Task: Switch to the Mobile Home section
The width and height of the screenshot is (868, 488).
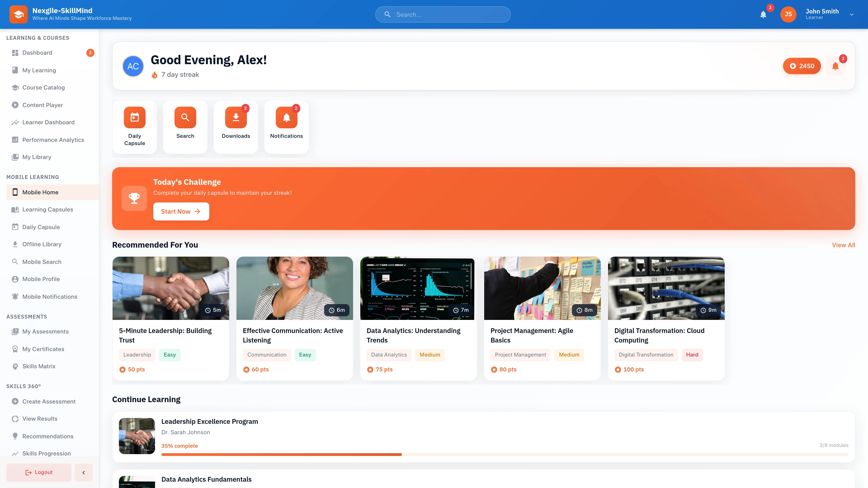Action: [x=40, y=192]
